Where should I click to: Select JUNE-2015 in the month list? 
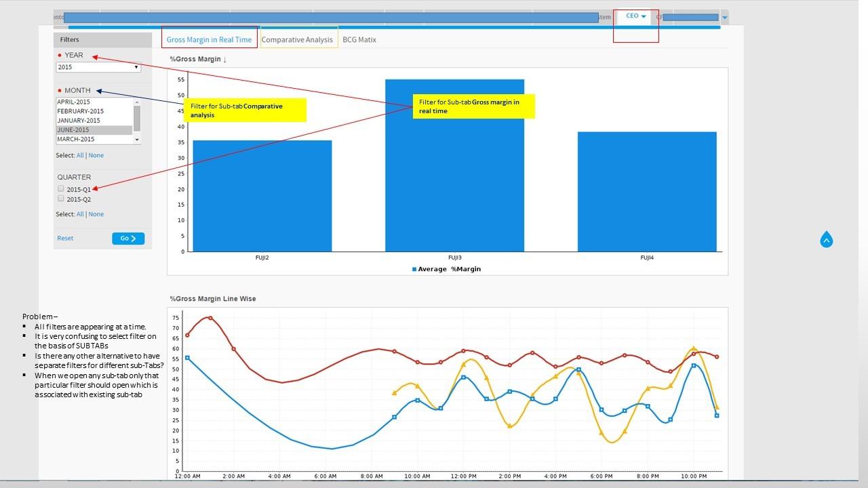coord(94,130)
